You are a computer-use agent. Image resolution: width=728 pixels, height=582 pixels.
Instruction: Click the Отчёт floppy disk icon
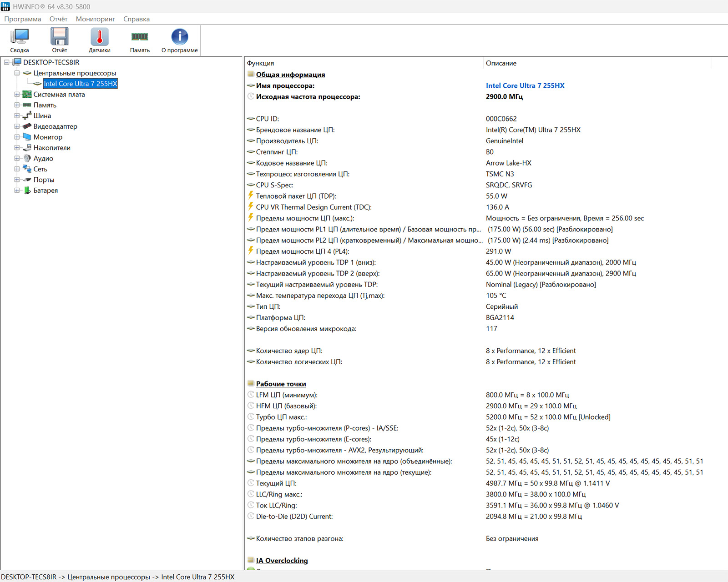(x=59, y=37)
